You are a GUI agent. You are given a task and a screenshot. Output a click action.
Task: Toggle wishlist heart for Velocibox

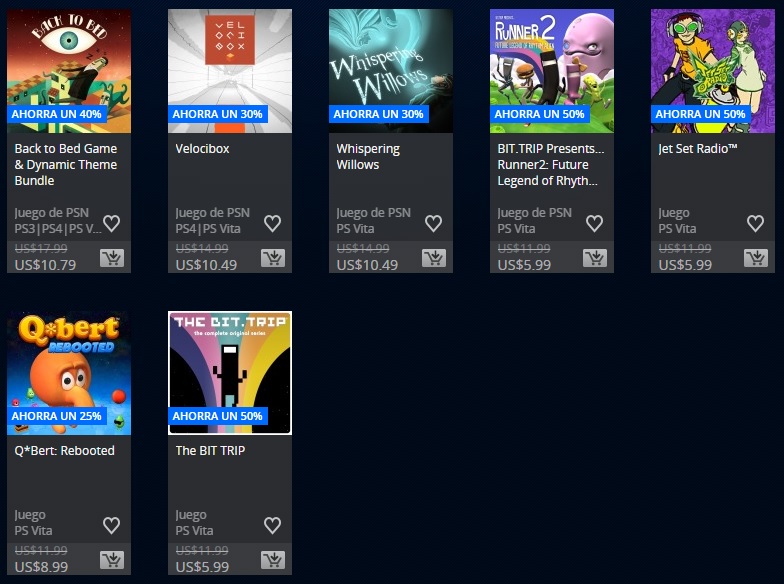272,223
